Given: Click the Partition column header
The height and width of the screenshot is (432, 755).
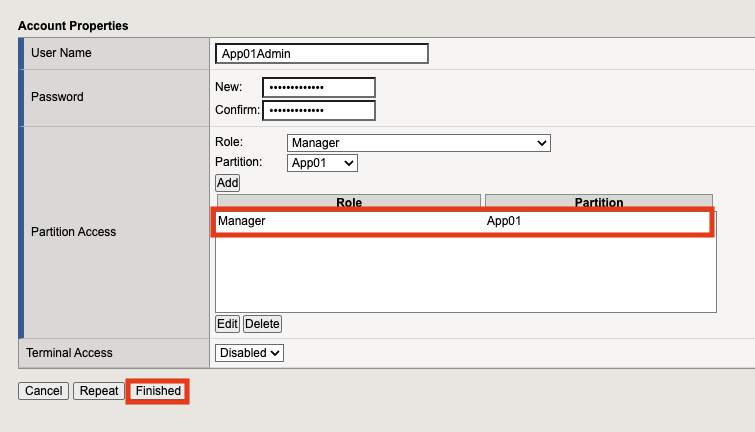Looking at the screenshot, I should tap(599, 202).
